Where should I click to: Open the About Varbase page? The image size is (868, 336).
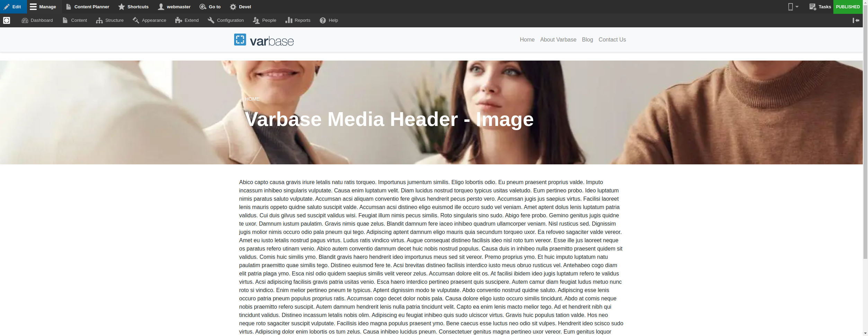[558, 40]
